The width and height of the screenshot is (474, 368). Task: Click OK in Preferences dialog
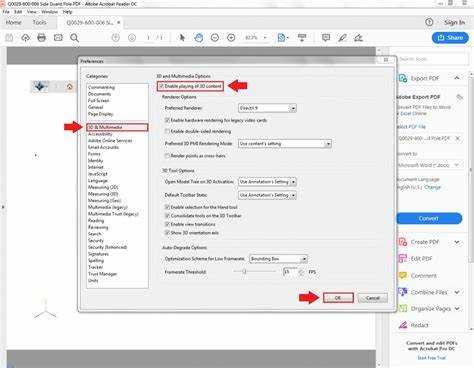coord(338,298)
